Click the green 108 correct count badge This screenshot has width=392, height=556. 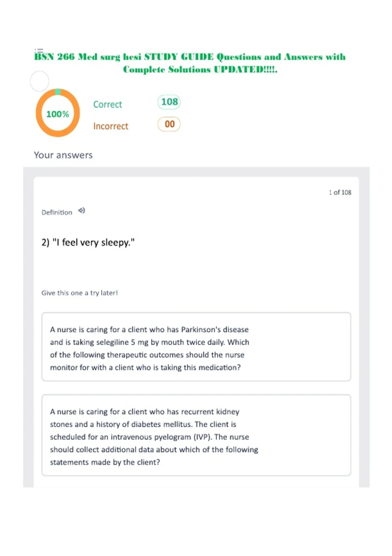[x=169, y=102]
